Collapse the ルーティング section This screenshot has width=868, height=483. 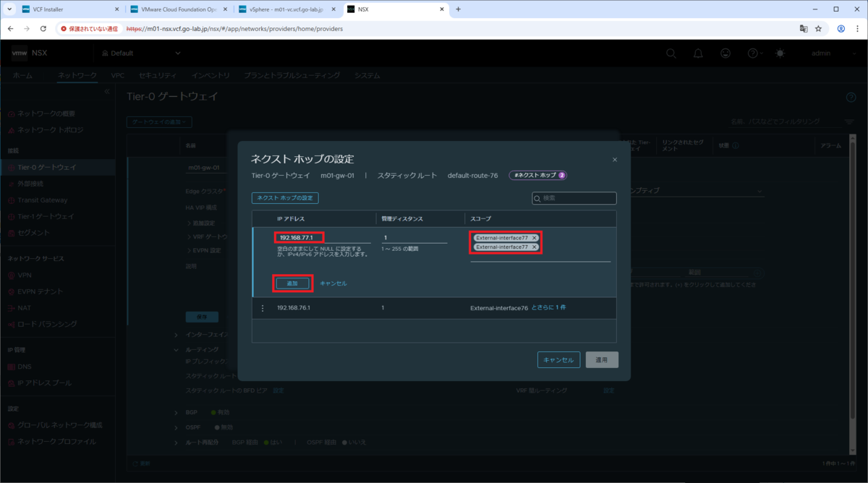point(176,349)
